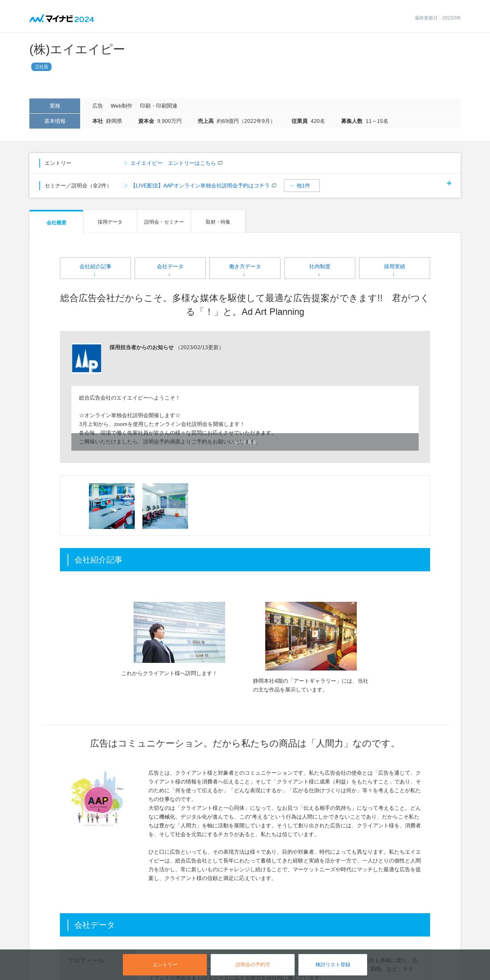Click 売上高 約69億円 text
This screenshot has height=980, width=490.
[x=236, y=121]
